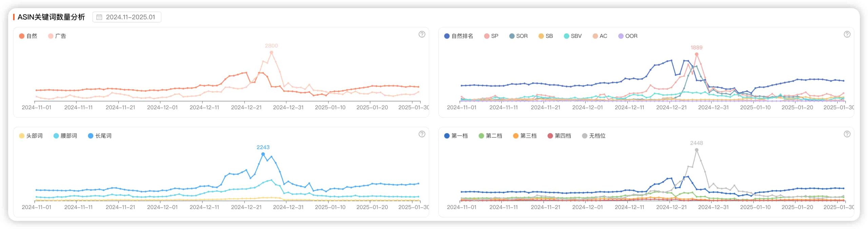
Task: Toggle SOR legend item
Action: [518, 36]
